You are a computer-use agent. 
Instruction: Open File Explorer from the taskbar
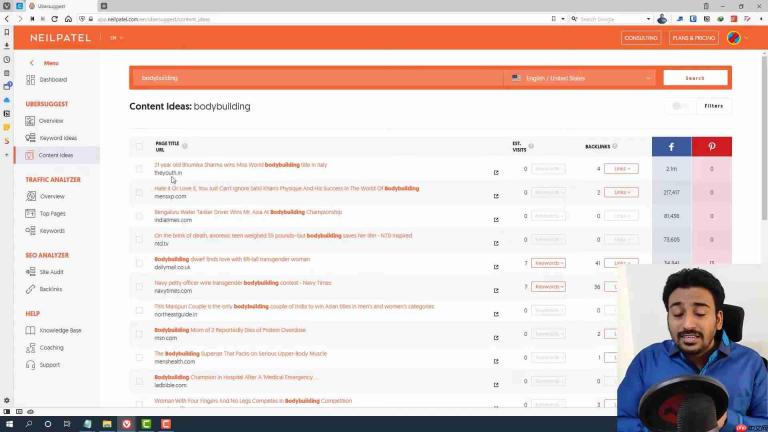pos(107,424)
